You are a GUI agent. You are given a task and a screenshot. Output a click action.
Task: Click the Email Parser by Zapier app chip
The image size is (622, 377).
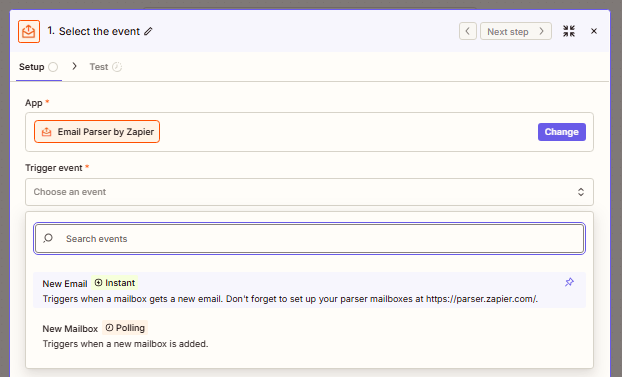97,132
